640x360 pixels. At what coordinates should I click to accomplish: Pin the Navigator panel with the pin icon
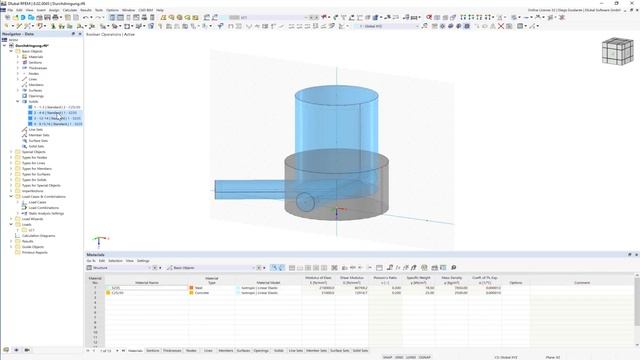pos(73,34)
